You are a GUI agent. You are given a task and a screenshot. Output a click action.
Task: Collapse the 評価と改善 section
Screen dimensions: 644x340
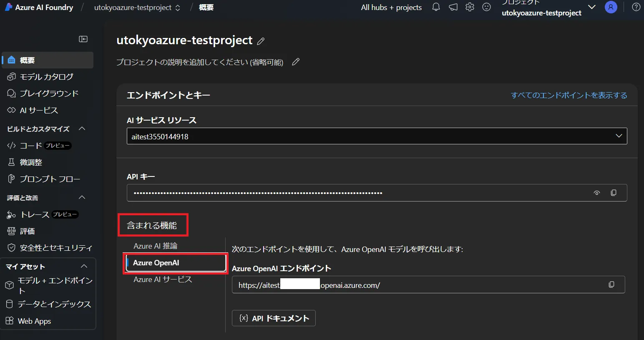(82, 197)
